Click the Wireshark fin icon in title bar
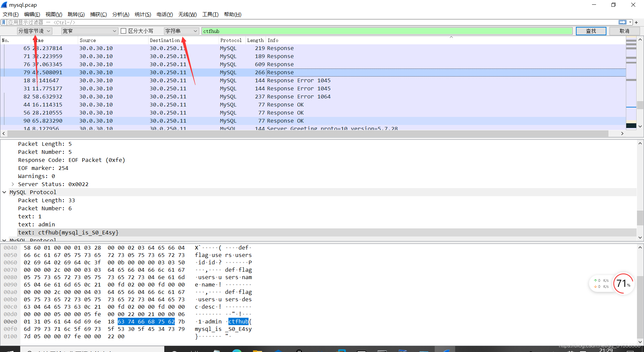 [4, 5]
